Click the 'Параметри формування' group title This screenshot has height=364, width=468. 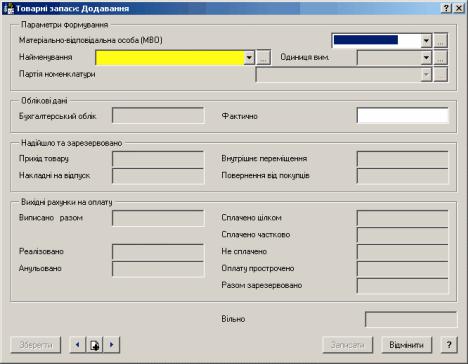point(65,25)
